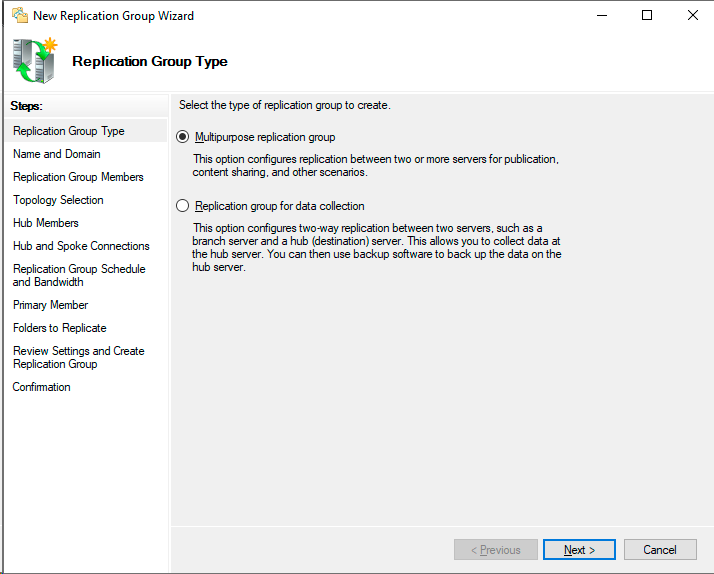Minimize the New Replication Group Wizard

[x=601, y=16]
